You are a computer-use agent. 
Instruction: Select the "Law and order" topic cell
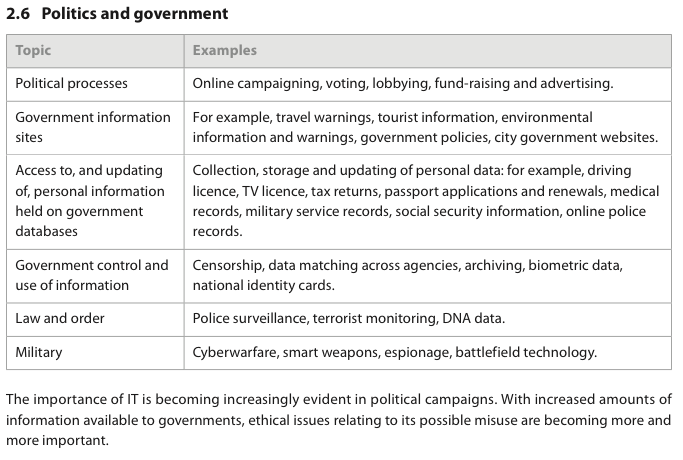[x=60, y=318]
